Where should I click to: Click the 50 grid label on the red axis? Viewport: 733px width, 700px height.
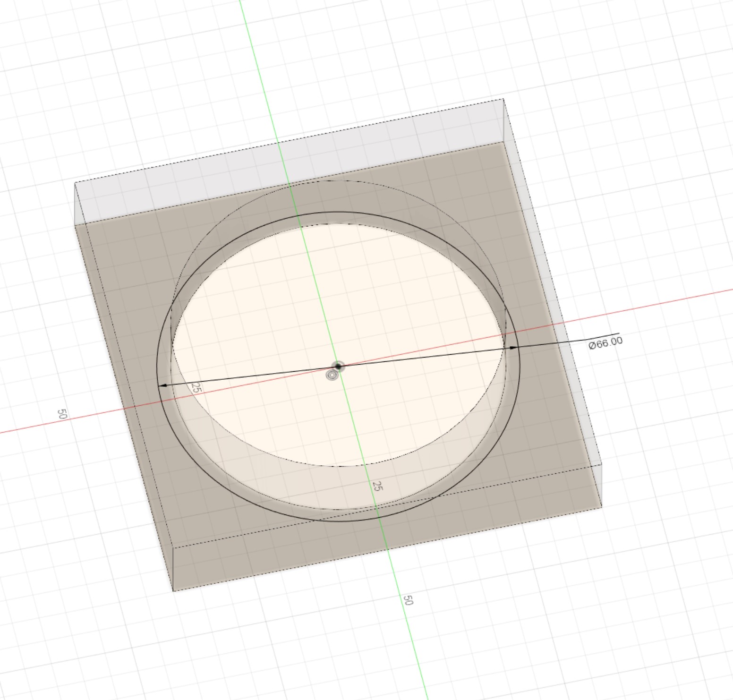click(x=62, y=414)
